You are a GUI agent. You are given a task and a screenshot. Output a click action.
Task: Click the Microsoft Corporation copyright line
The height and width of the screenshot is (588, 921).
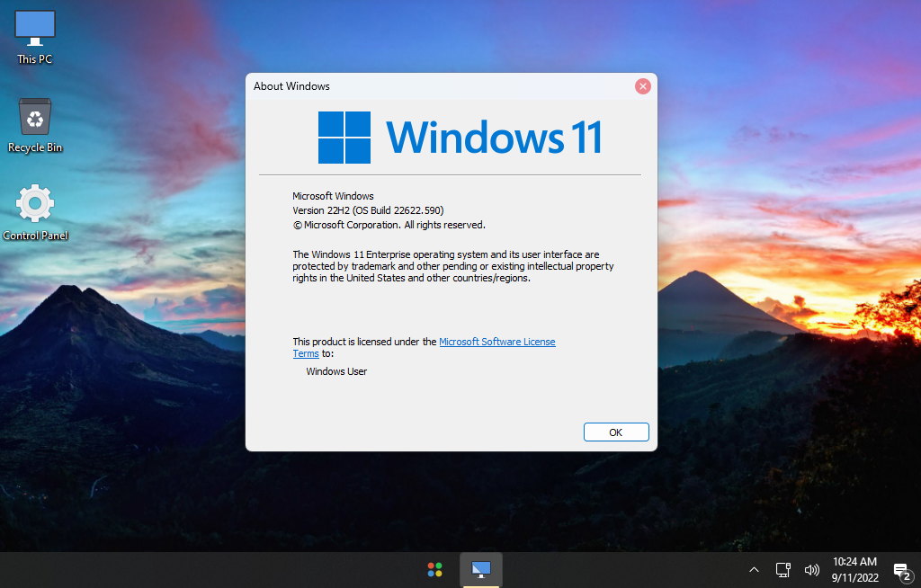pyautogui.click(x=389, y=225)
